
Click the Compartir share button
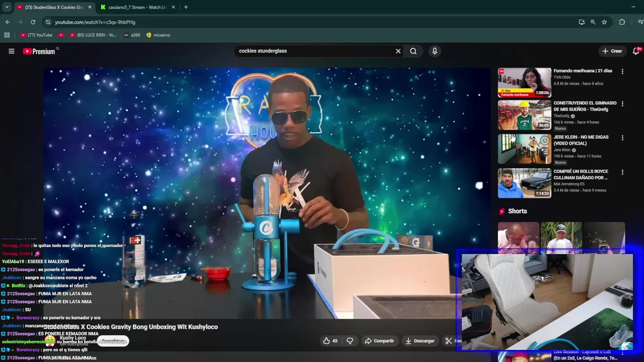point(379,341)
